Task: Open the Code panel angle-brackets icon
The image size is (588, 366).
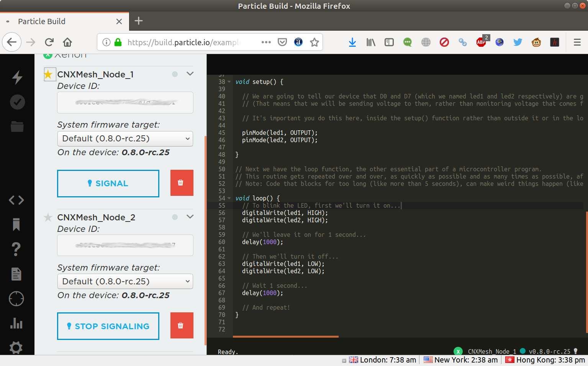Action: [16, 200]
